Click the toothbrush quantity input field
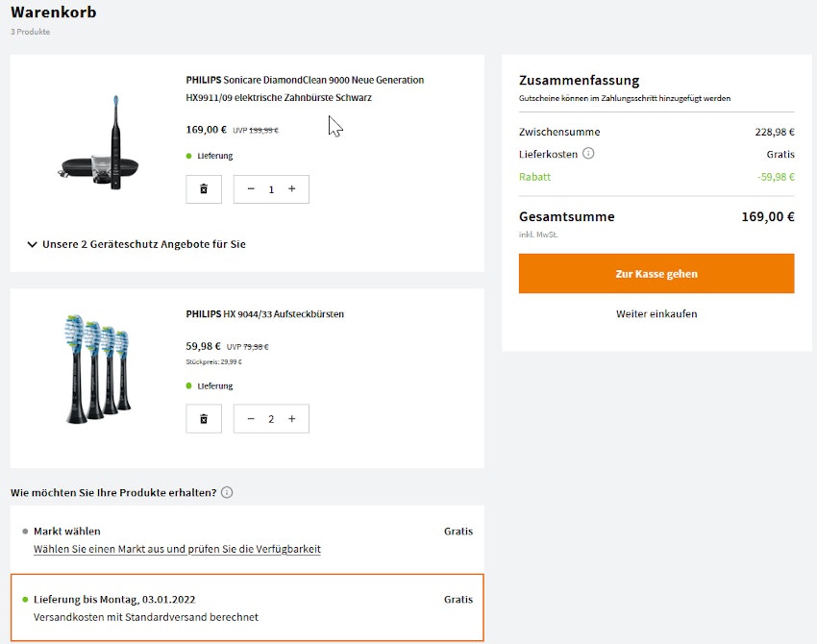Image resolution: width=817 pixels, height=644 pixels. (x=271, y=189)
